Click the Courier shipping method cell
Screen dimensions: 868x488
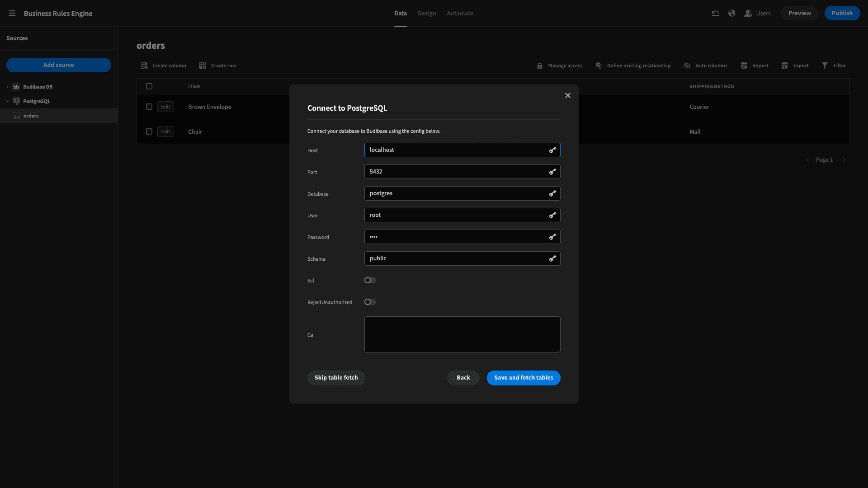coord(699,107)
